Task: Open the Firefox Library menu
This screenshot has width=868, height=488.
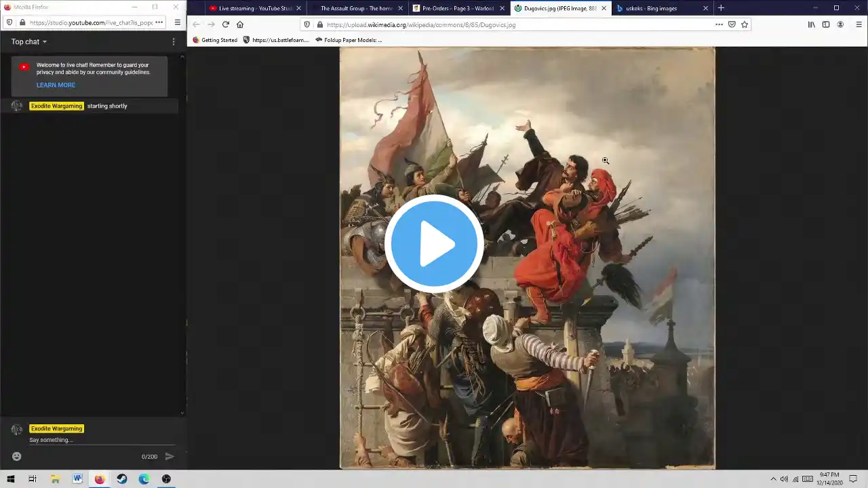Action: tap(811, 24)
